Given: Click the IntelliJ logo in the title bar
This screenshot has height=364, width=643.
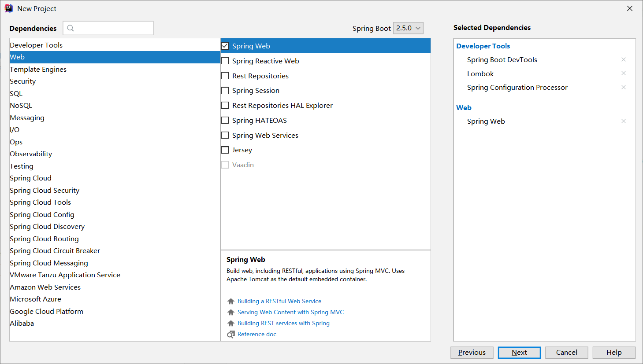Looking at the screenshot, I should (x=9, y=8).
